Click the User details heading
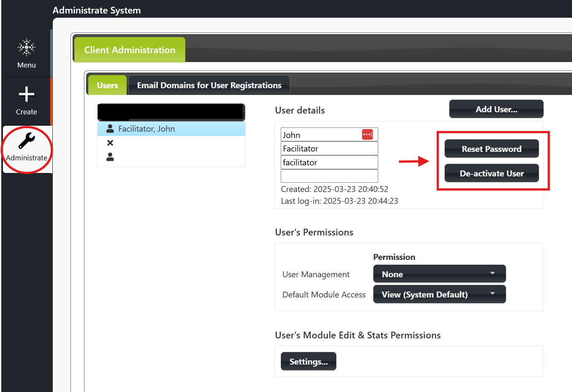The width and height of the screenshot is (572, 392). coord(300,110)
